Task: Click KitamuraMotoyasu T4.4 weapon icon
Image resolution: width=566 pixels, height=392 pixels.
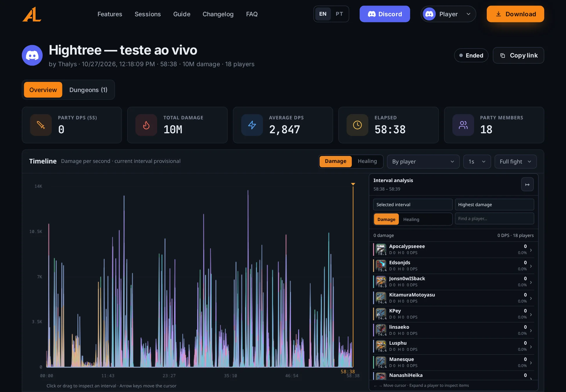Action: tap(381, 297)
